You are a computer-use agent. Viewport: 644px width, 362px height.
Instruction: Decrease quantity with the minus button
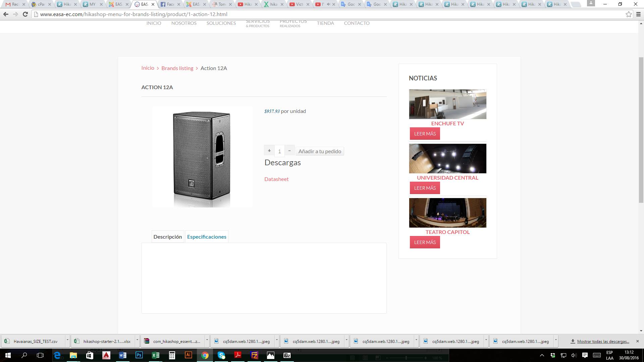pyautogui.click(x=289, y=150)
